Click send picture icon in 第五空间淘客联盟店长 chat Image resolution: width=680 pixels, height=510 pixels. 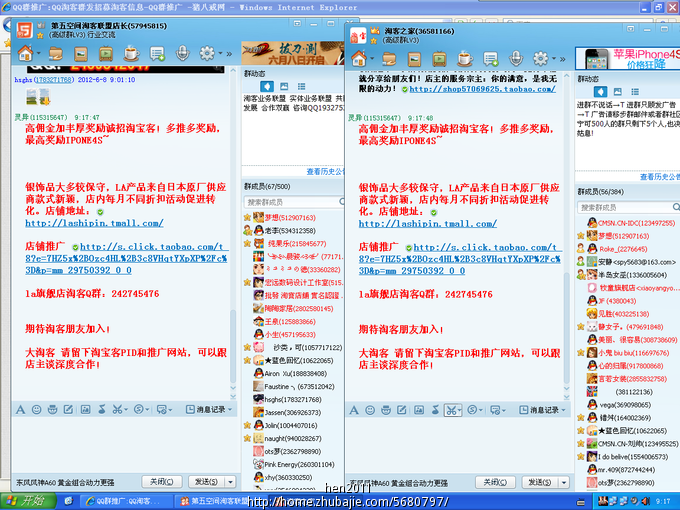[85, 409]
